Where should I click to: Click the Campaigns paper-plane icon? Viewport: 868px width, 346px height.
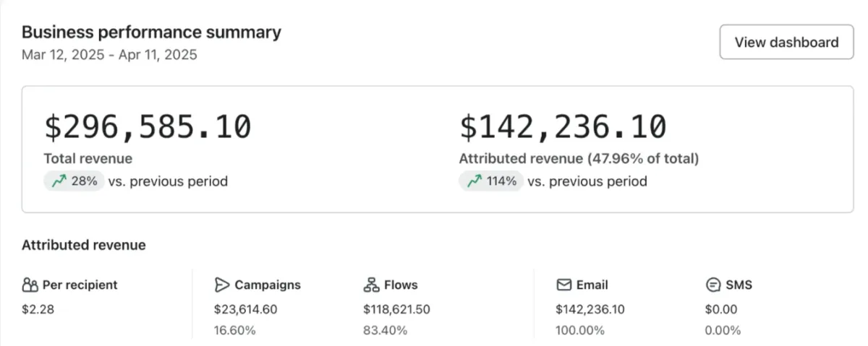222,285
